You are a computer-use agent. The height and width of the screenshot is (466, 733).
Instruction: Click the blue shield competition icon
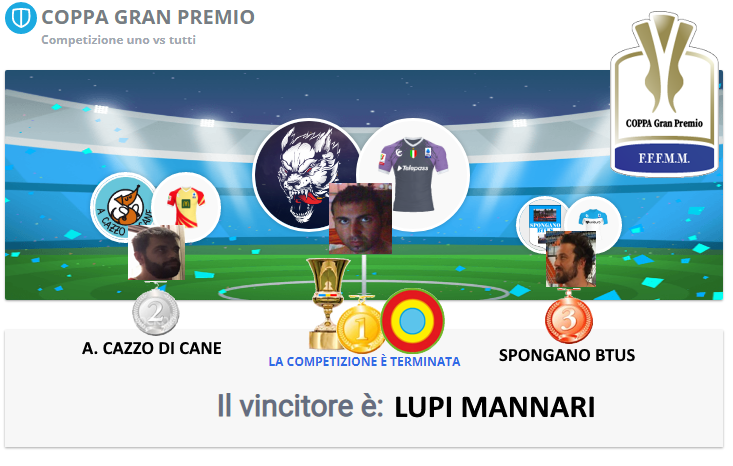pos(21,18)
